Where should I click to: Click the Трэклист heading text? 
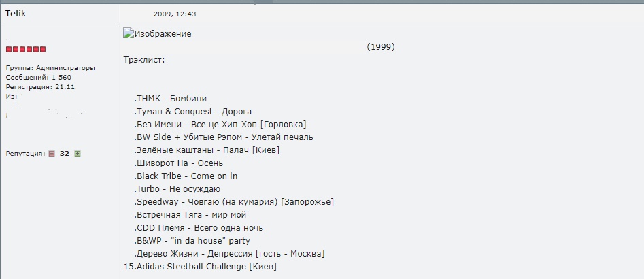(x=144, y=60)
